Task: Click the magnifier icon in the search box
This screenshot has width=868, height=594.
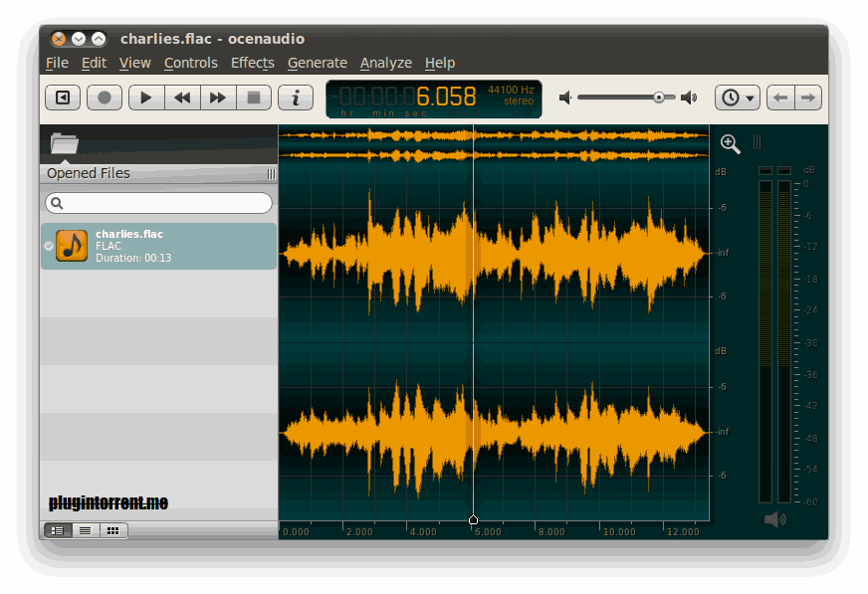Action: (57, 203)
